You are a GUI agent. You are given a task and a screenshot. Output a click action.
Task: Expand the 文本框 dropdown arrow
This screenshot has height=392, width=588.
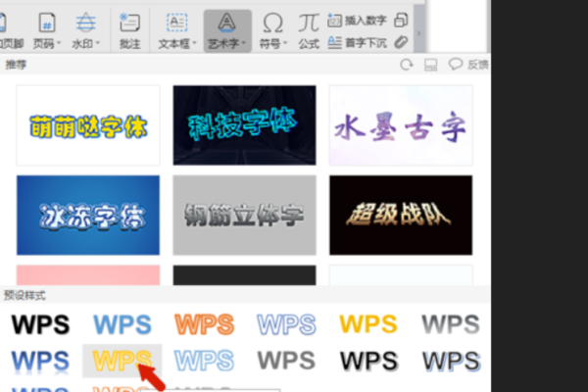[x=194, y=43]
